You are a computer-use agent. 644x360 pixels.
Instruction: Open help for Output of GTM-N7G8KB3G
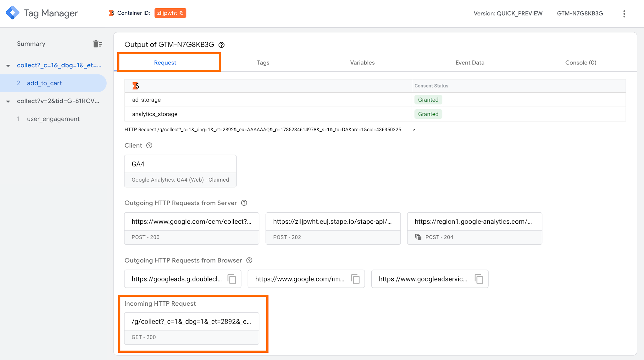[x=222, y=45]
